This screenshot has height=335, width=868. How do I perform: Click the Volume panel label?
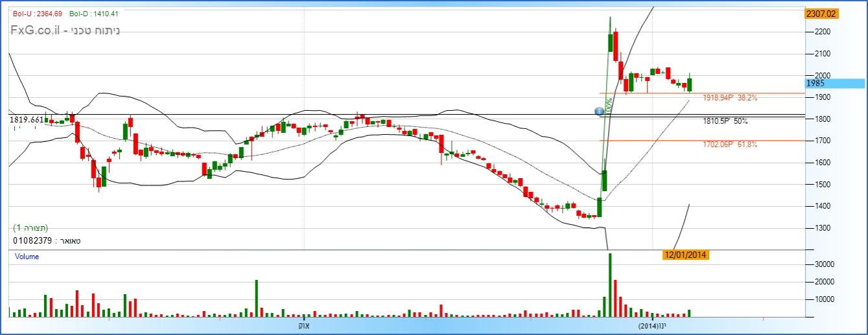tap(27, 257)
